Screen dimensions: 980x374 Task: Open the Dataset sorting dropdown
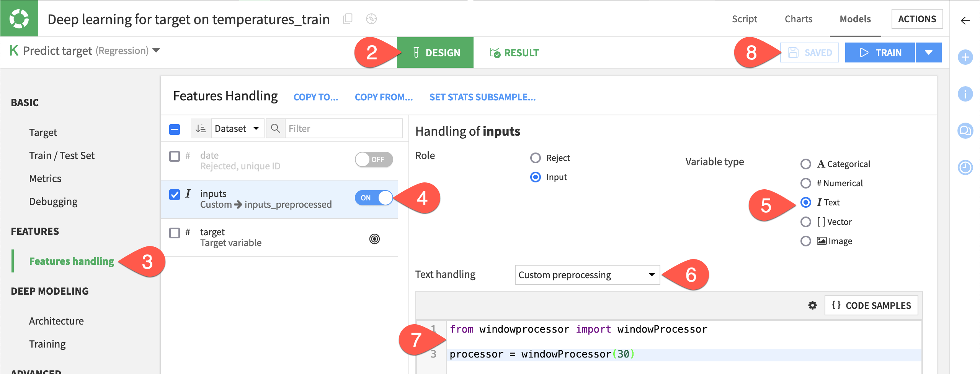tap(237, 128)
